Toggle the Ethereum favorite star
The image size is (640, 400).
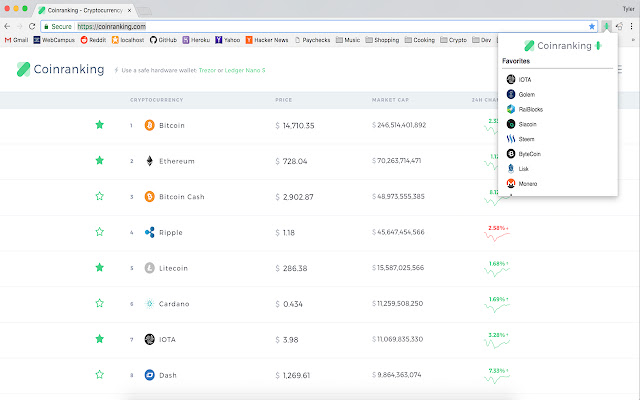tap(100, 160)
